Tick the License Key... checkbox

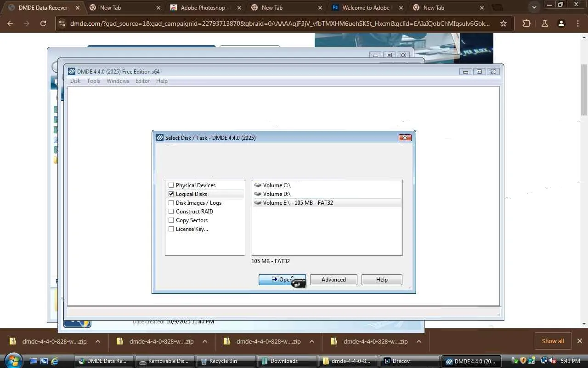pyautogui.click(x=171, y=229)
